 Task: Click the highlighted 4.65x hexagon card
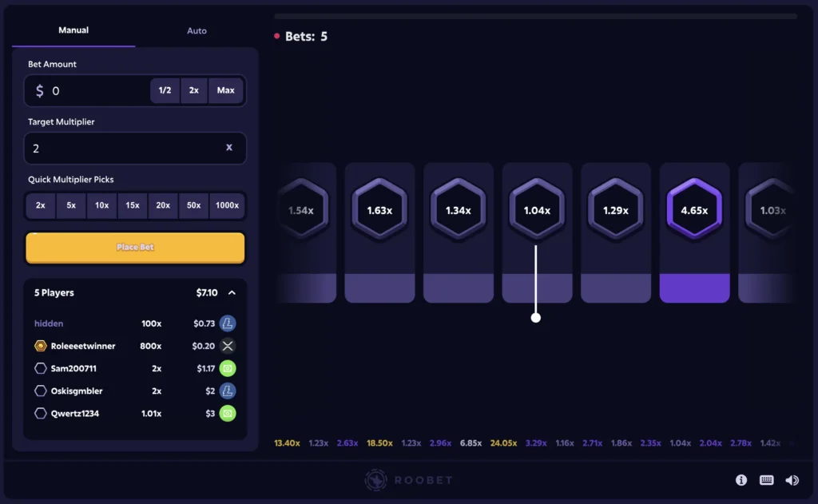tap(694, 232)
